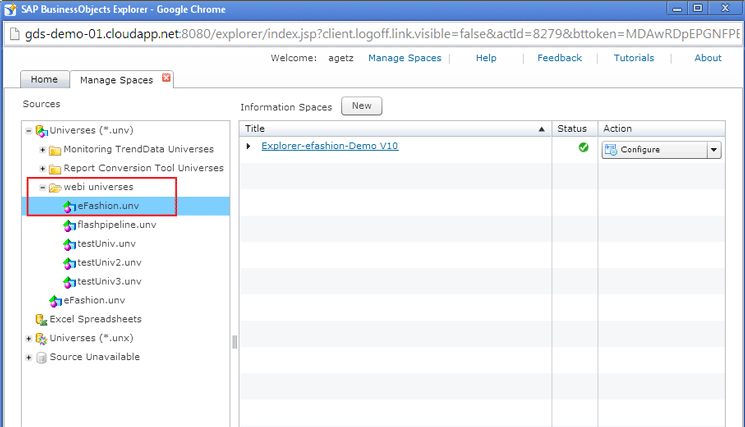Screen dimensions: 745x427
Task: Click the open webi universes folder icon
Action: pyautogui.click(x=55, y=188)
